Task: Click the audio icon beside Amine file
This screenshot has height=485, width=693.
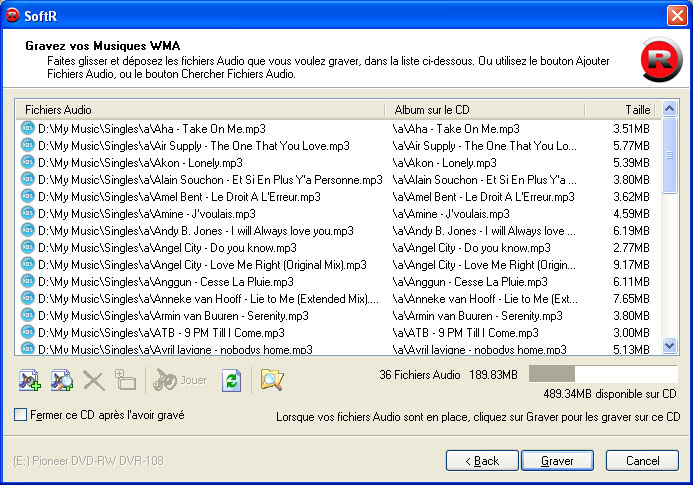Action: (x=27, y=213)
